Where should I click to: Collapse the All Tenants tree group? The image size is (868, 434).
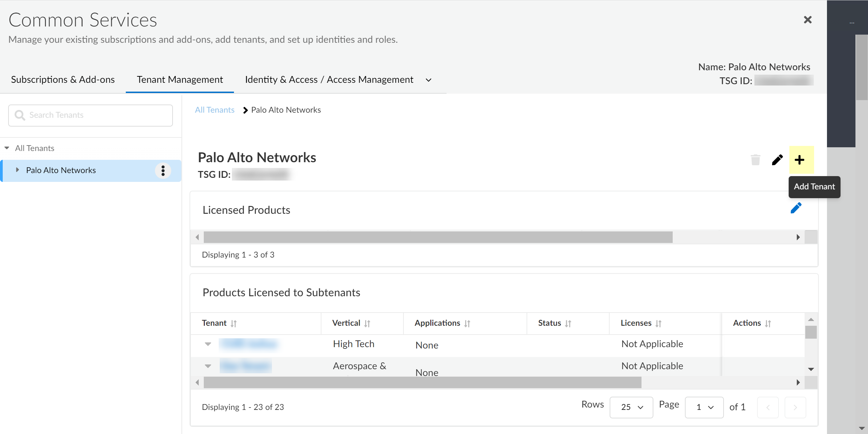click(7, 148)
